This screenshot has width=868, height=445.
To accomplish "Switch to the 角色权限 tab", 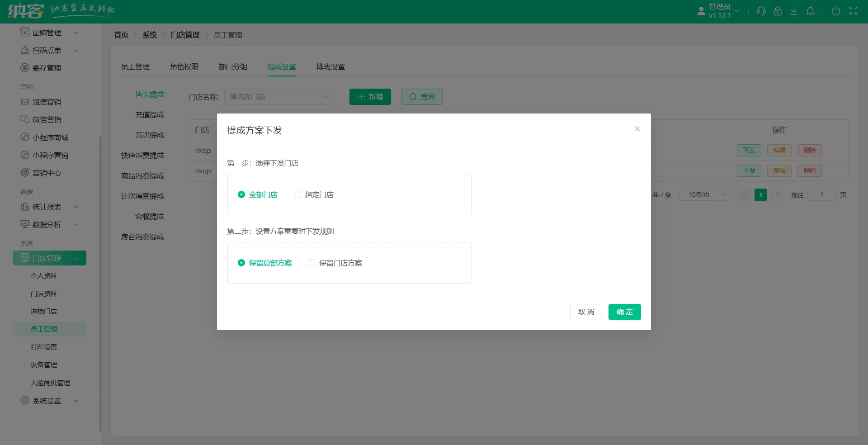I will (x=185, y=66).
